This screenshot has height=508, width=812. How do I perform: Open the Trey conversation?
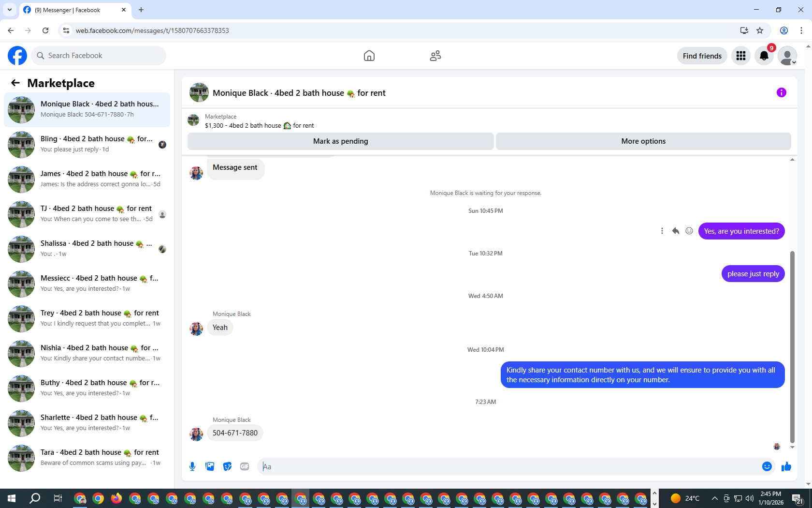point(87,319)
